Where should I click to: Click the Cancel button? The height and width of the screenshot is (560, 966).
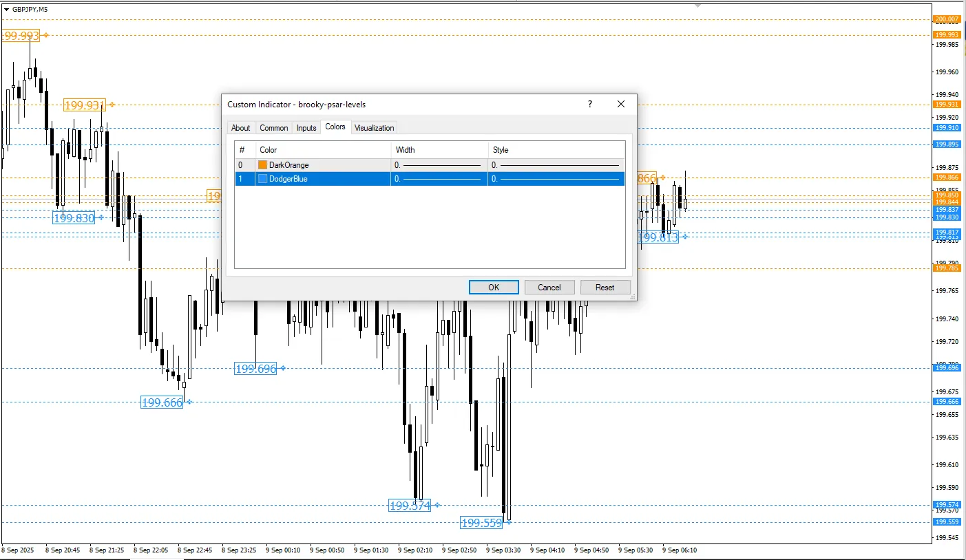549,288
